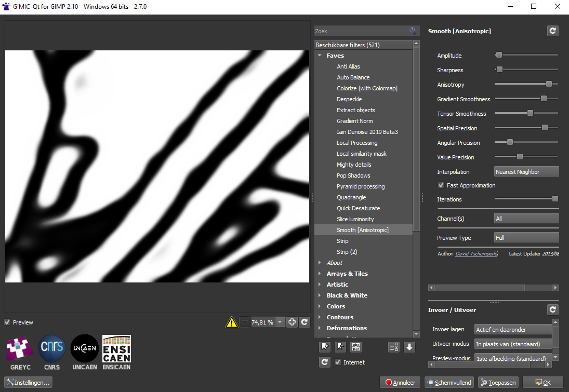Click the ENSICAEN logo
Image resolution: width=569 pixels, height=392 pixels.
coord(116,353)
